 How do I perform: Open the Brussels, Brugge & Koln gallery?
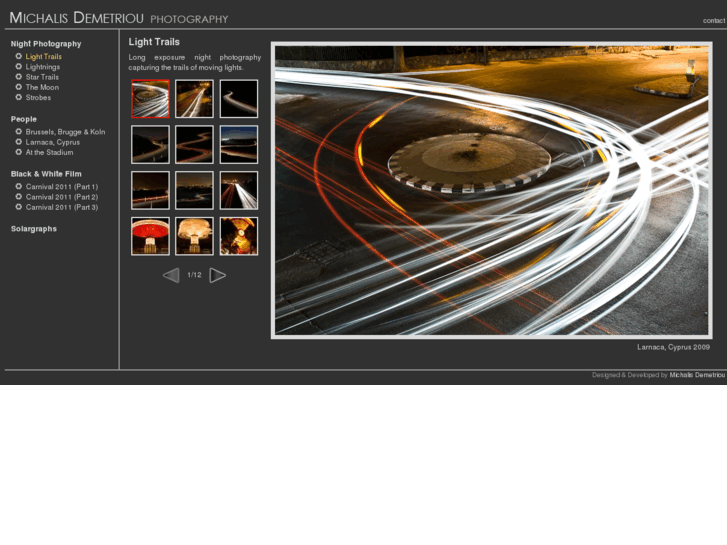[65, 132]
